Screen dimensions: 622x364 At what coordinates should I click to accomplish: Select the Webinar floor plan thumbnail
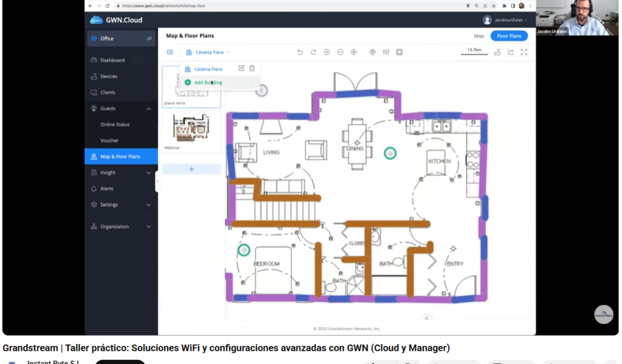point(191,129)
